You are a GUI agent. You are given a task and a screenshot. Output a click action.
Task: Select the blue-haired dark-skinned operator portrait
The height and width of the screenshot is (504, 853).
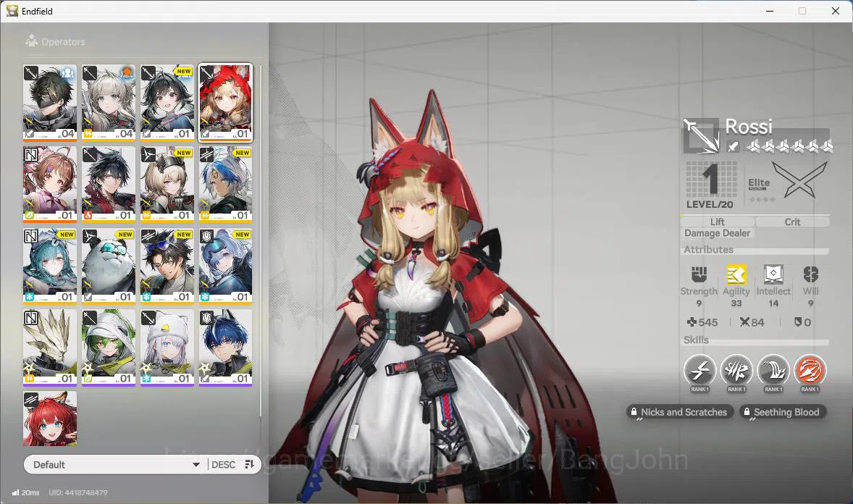tap(226, 184)
